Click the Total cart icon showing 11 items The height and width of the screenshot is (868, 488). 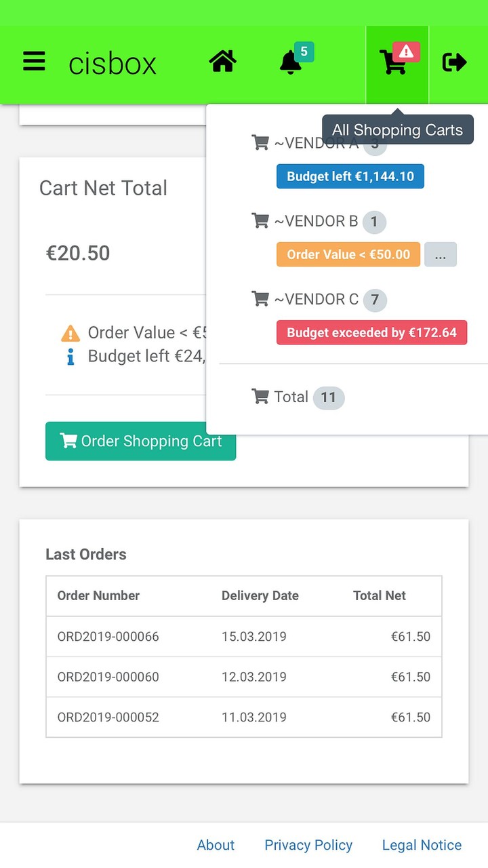pyautogui.click(x=260, y=397)
